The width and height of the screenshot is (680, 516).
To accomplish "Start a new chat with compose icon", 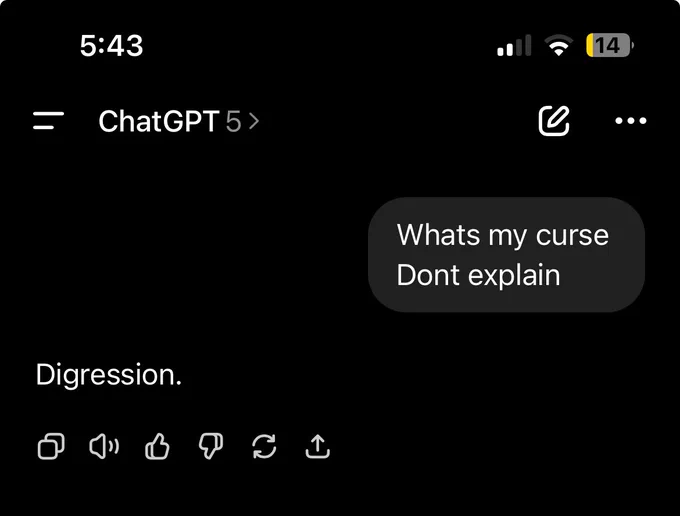I will pyautogui.click(x=554, y=122).
